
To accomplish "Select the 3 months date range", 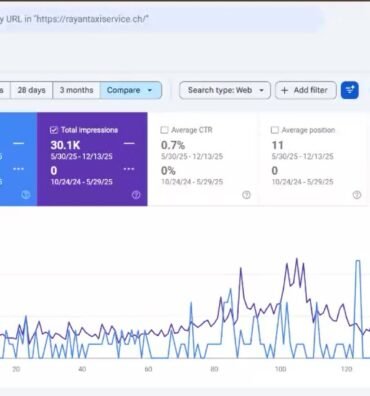I will [76, 90].
